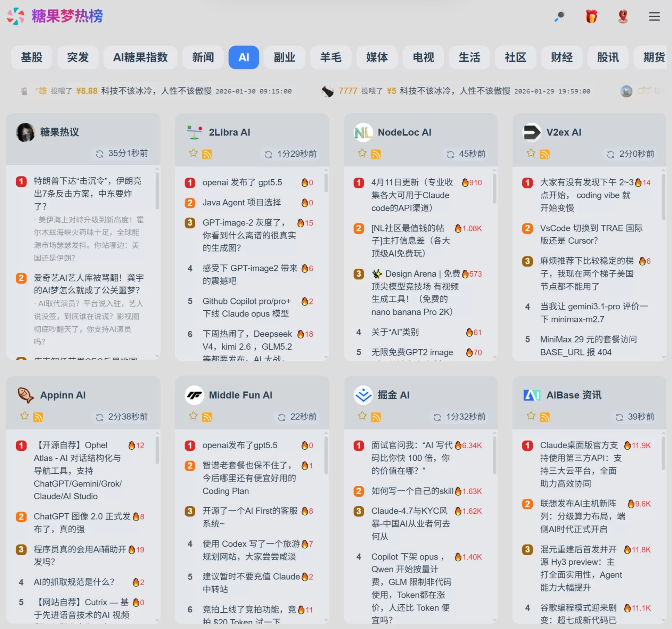This screenshot has width=672, height=629.
Task: Click the 2Libra AI list scrollbar
Action: [x=326, y=183]
